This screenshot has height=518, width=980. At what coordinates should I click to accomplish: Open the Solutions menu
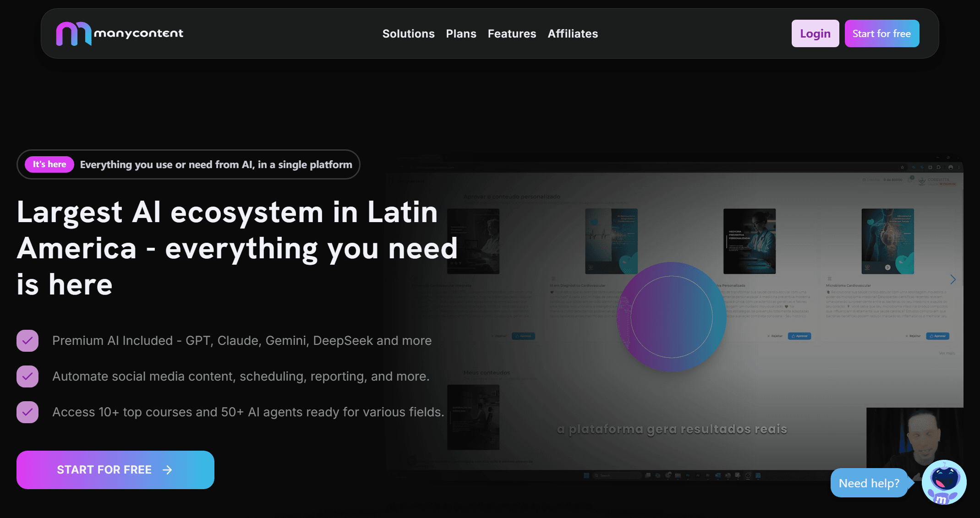point(408,33)
